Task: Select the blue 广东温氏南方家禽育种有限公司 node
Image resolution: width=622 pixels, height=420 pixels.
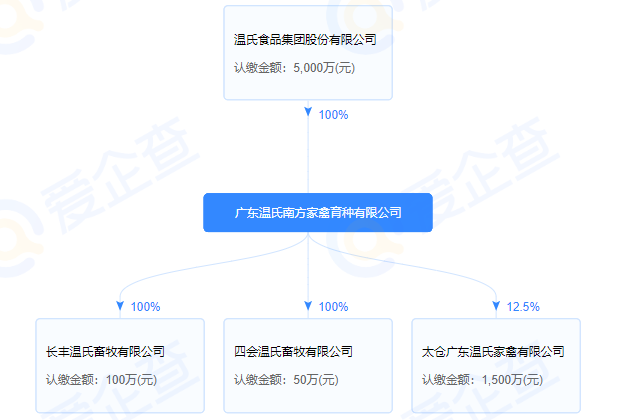Action: click(x=318, y=213)
